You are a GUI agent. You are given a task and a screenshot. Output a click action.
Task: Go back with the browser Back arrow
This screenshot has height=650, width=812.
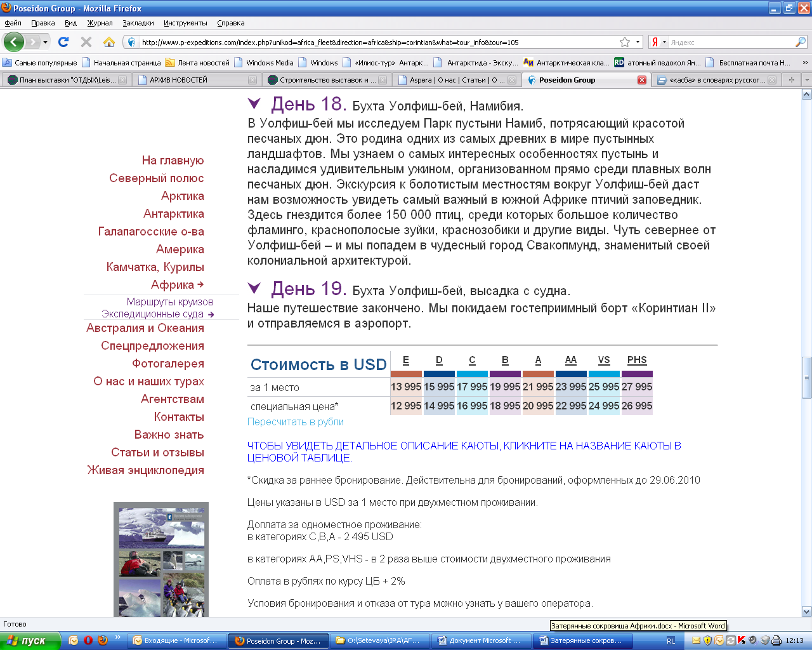coord(14,42)
